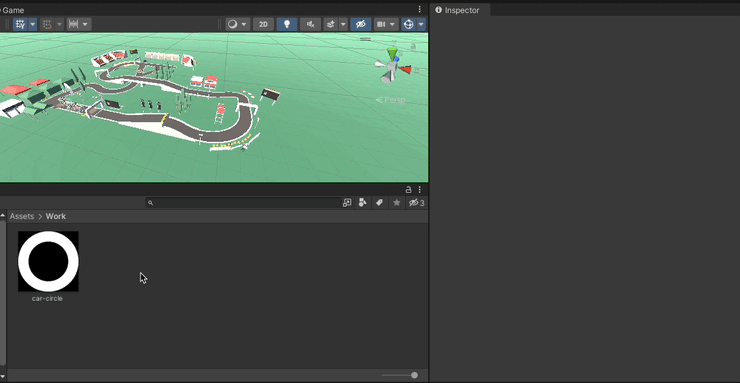Open the Search window icon beside search field
Image resolution: width=740 pixels, height=383 pixels.
point(347,203)
